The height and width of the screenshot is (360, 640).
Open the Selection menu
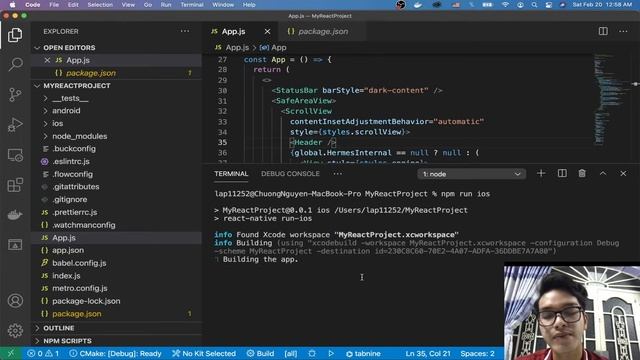[100, 5]
